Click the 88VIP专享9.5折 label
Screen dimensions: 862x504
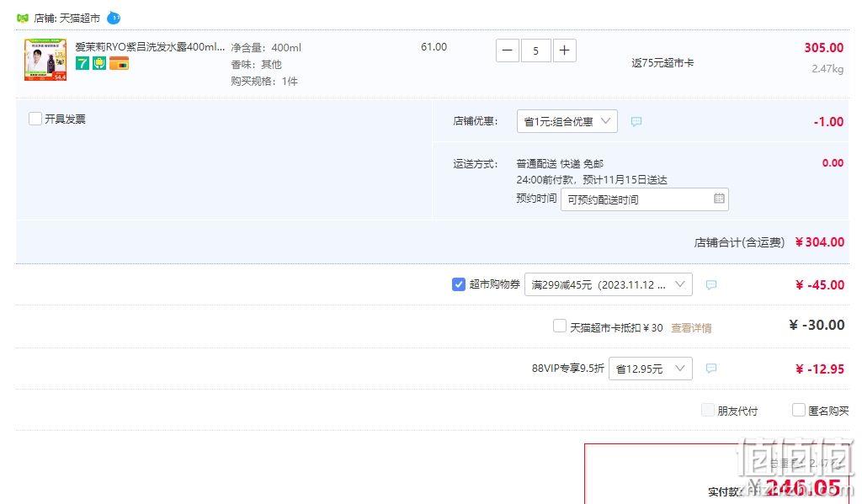pos(568,369)
